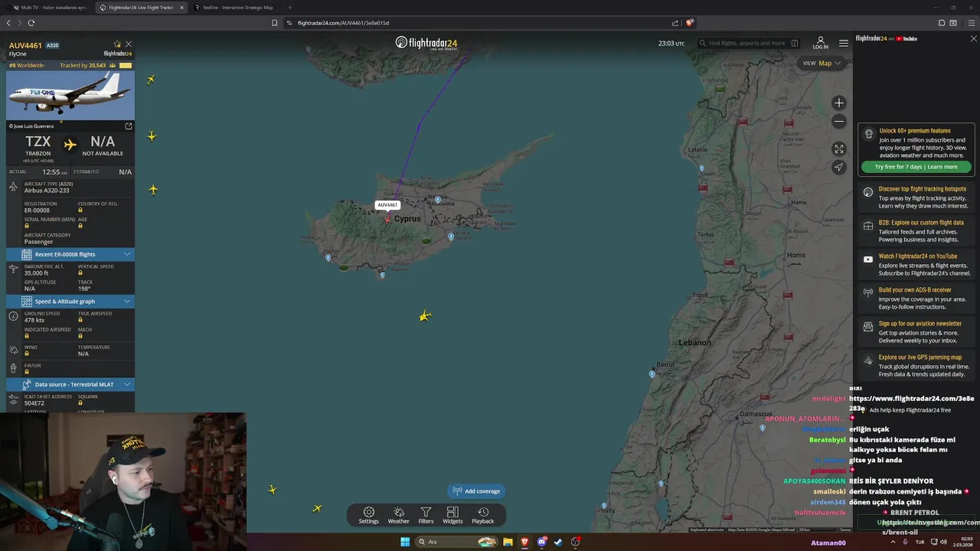Screen dimensions: 980x551
Task: Zoom in on the map
Action: pyautogui.click(x=839, y=103)
